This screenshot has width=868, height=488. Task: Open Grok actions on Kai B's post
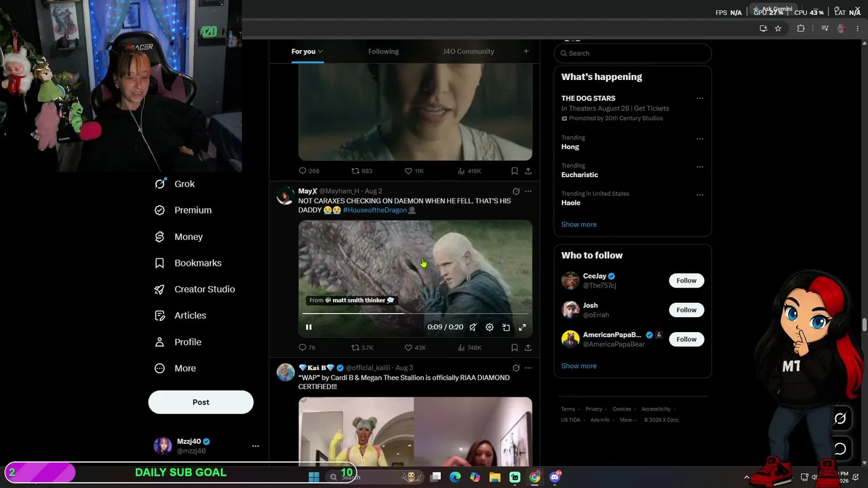516,368
